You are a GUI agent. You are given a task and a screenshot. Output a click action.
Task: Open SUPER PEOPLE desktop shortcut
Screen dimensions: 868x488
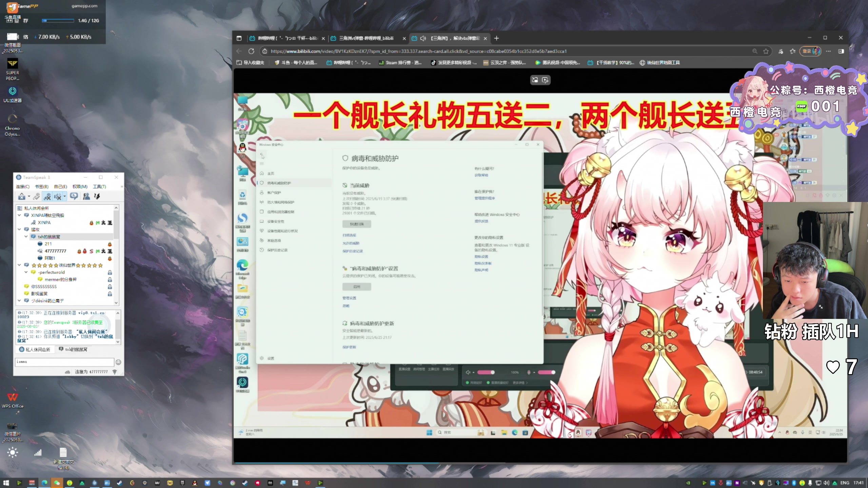pos(13,69)
